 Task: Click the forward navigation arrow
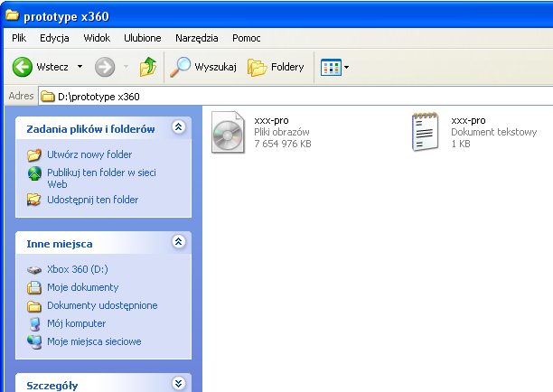[x=105, y=67]
